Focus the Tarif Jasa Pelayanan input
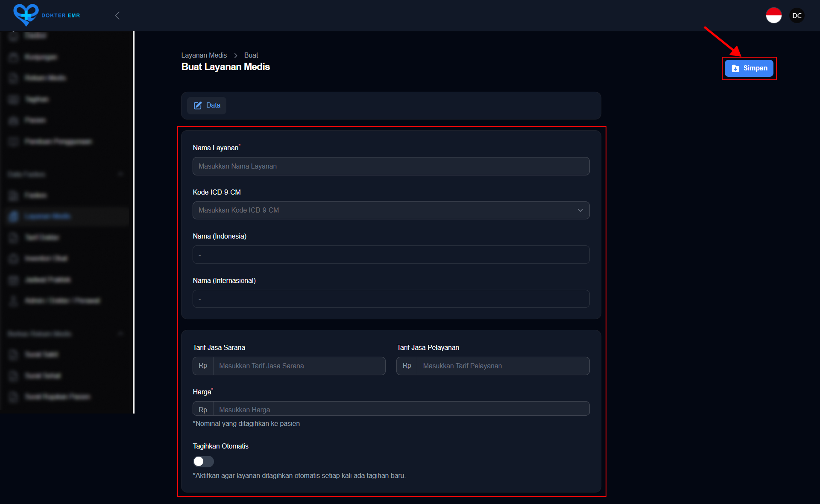 coord(503,366)
